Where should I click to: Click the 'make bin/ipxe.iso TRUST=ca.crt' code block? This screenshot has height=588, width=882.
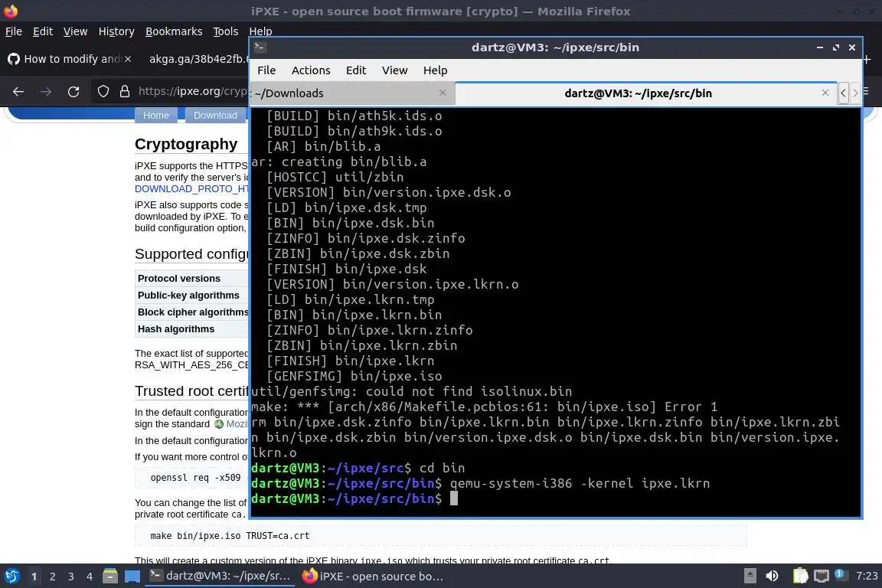point(440,536)
